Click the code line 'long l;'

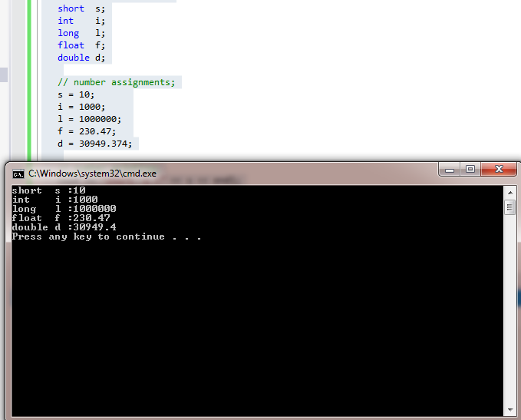pyautogui.click(x=81, y=33)
